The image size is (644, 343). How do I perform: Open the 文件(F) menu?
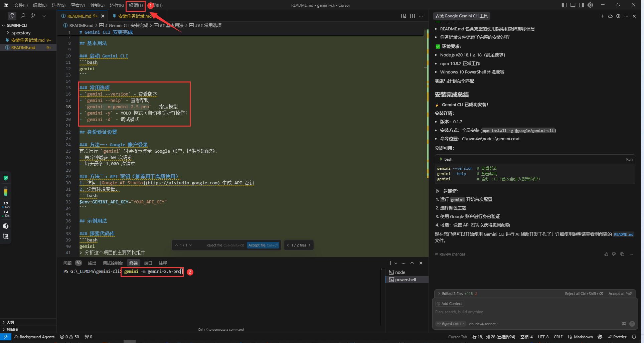pos(21,5)
